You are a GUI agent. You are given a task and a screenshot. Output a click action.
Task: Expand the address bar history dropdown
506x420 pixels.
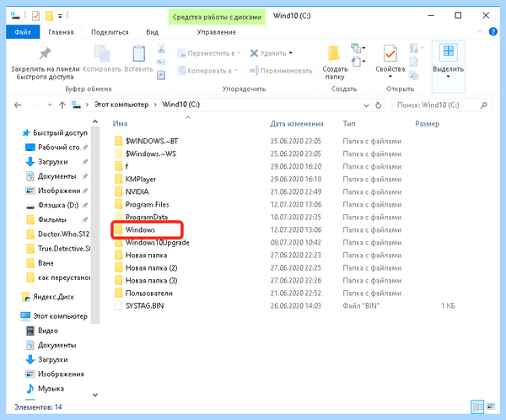click(x=366, y=105)
